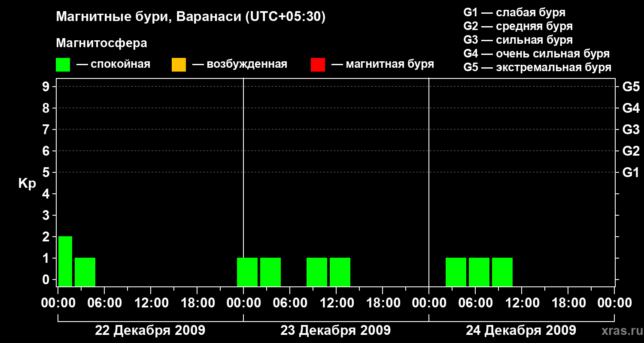Click the first bar at 00:00 on 23 December
The width and height of the screenshot is (644, 343).
[x=247, y=272]
